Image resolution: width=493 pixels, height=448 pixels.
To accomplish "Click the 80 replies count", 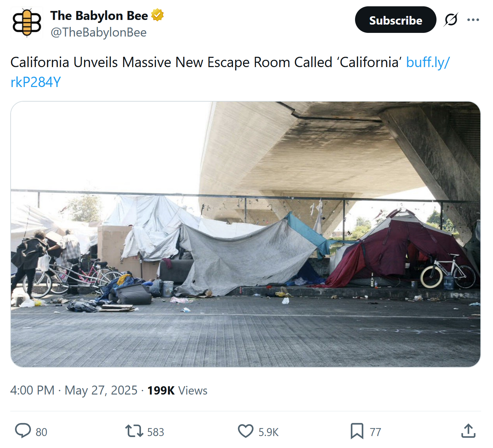I will click(42, 432).
